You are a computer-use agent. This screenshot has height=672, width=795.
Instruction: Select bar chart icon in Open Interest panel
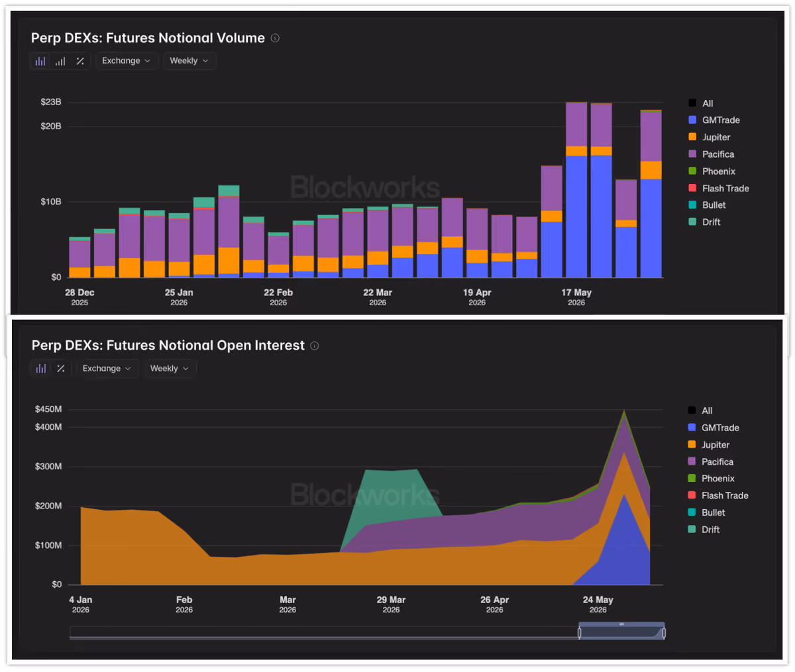tap(41, 368)
